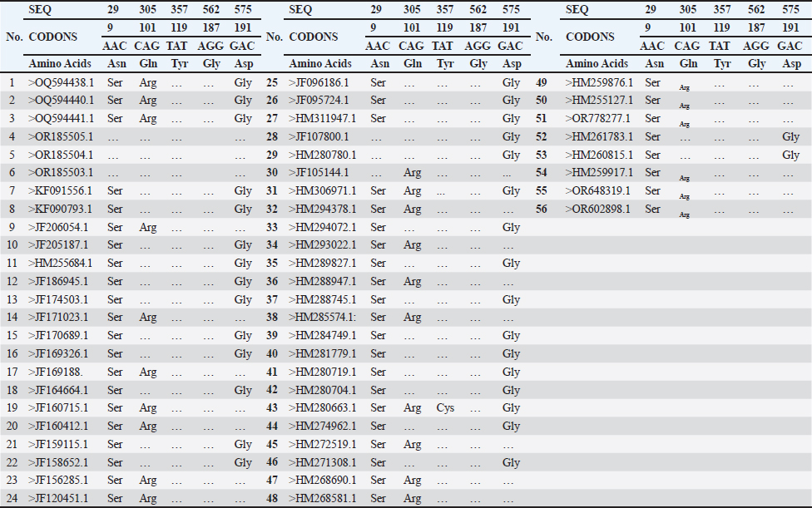This screenshot has width=812, height=508.
Task: Click the >KF091556.1 accession number
Action: 60,191
